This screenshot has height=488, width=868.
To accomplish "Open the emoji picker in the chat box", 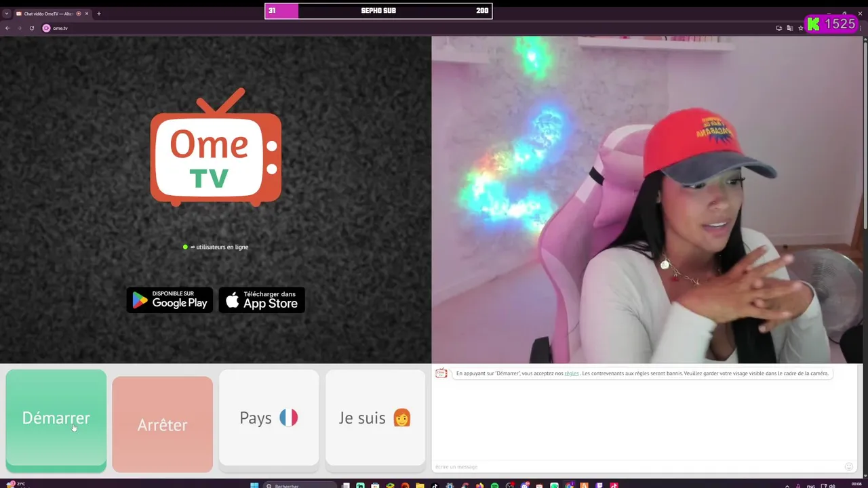I will 848,466.
